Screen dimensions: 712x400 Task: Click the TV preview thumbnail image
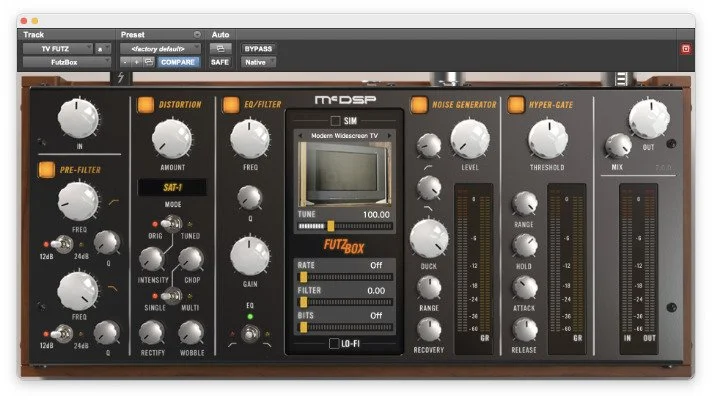345,174
